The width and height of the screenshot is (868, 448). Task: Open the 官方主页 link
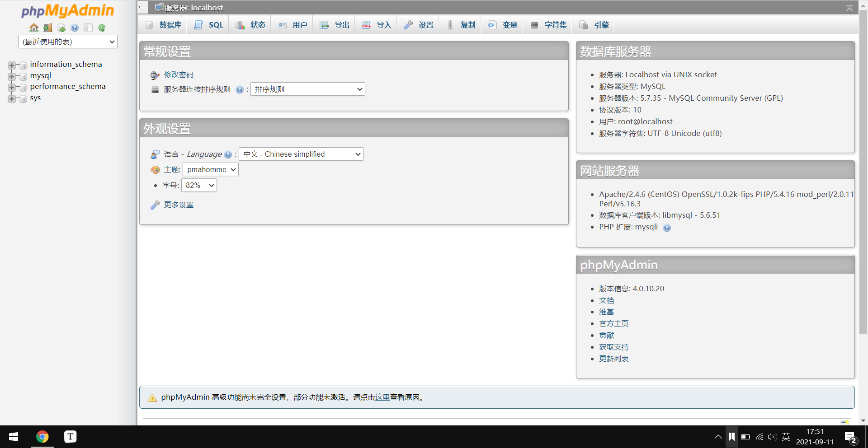(x=614, y=324)
